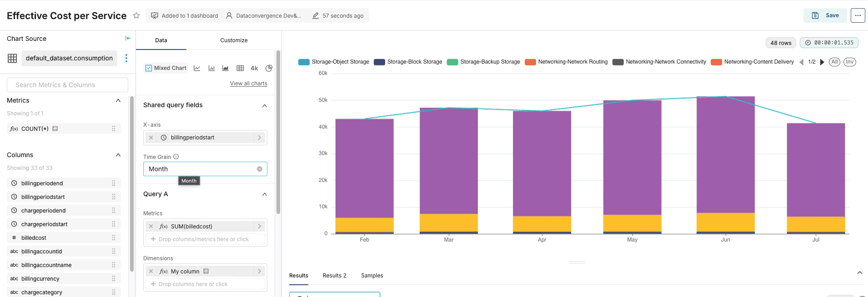
Task: Expand My column dimension options arrow
Action: click(260, 271)
